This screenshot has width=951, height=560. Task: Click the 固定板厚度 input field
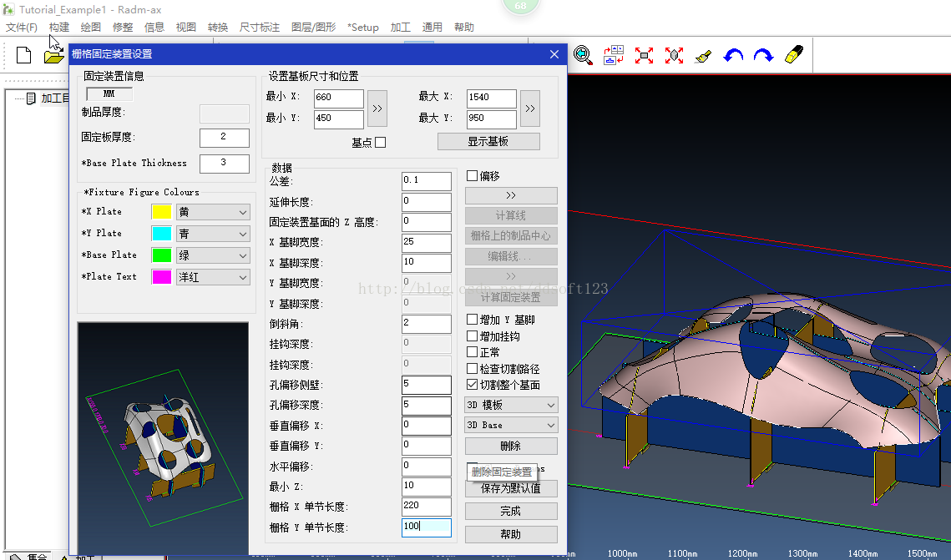tap(225, 138)
